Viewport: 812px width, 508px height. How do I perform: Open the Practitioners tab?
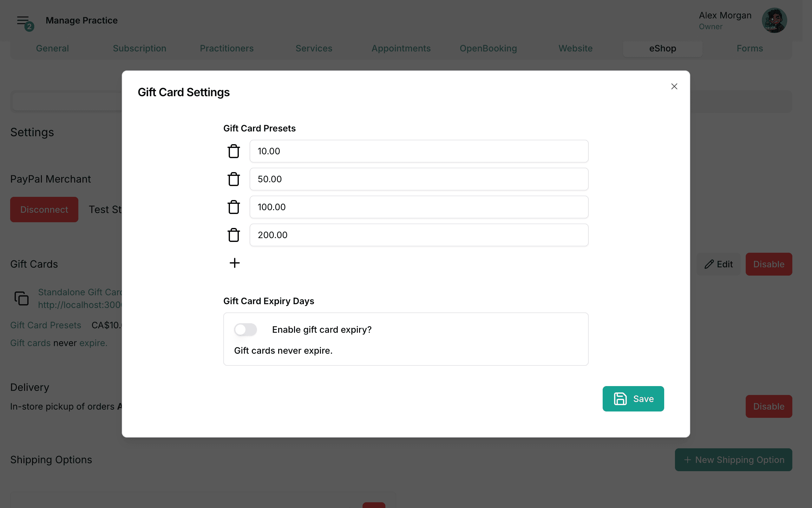[227, 48]
